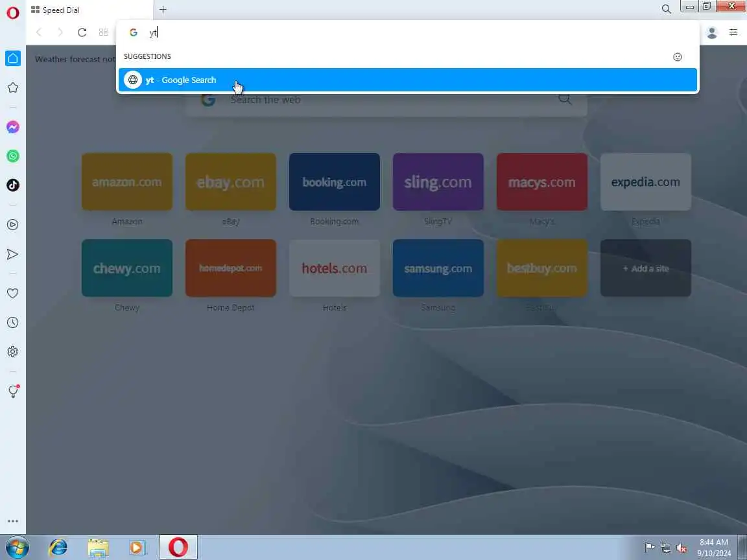The width and height of the screenshot is (747, 560).
Task: Open a new tab with plus button
Action: (x=163, y=10)
